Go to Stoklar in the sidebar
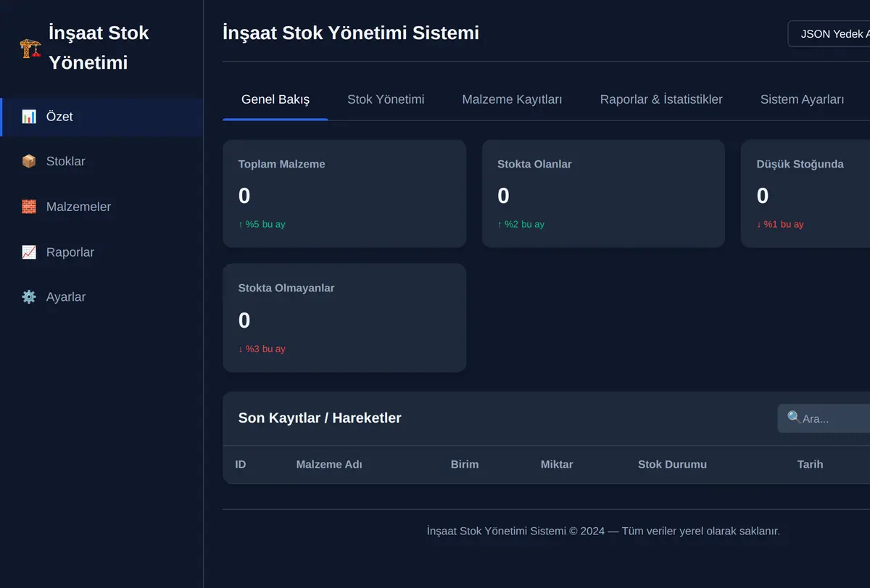The image size is (870, 588). pyautogui.click(x=101, y=162)
